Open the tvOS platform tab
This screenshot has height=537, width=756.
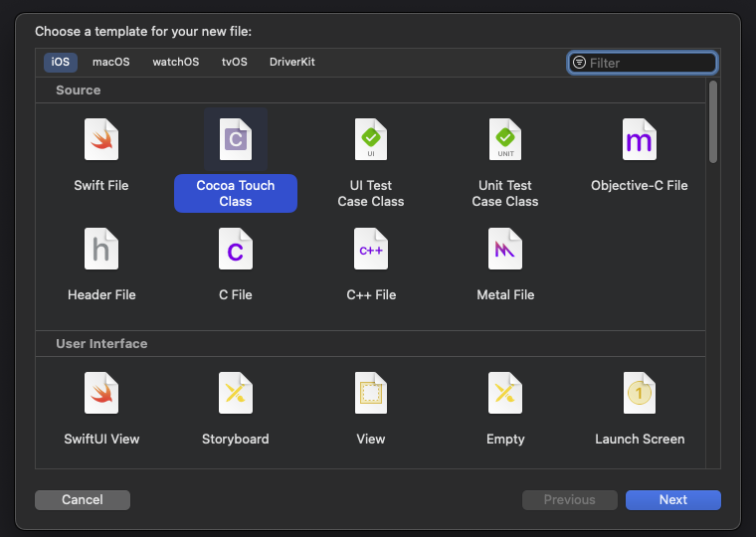point(235,63)
